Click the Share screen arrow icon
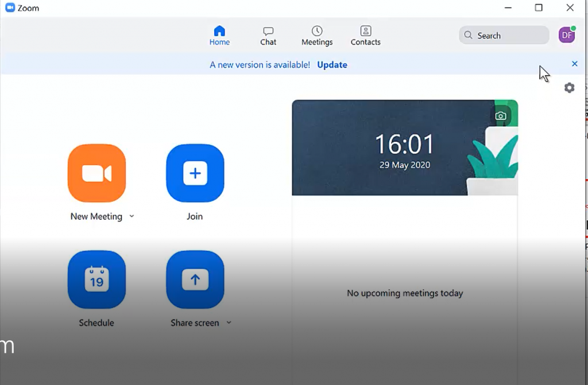This screenshot has width=588, height=385. click(195, 279)
